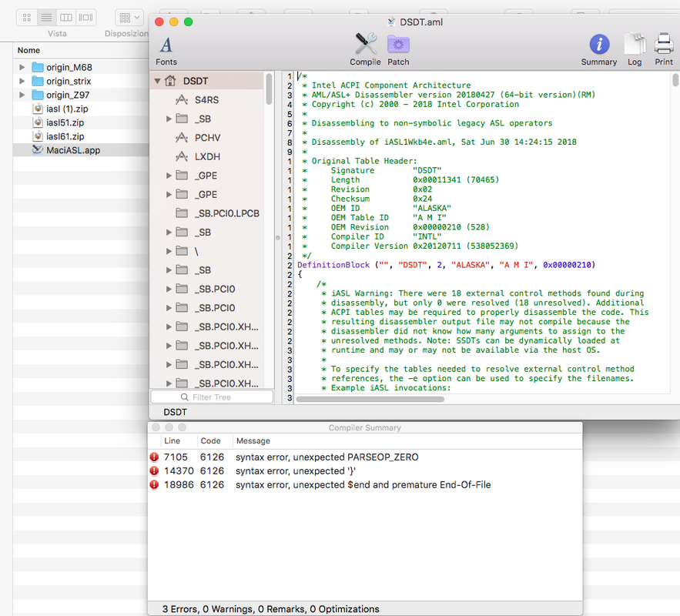Click the DSDT path bar at editor bottom
Screen dimensions: 680x616
pos(176,412)
